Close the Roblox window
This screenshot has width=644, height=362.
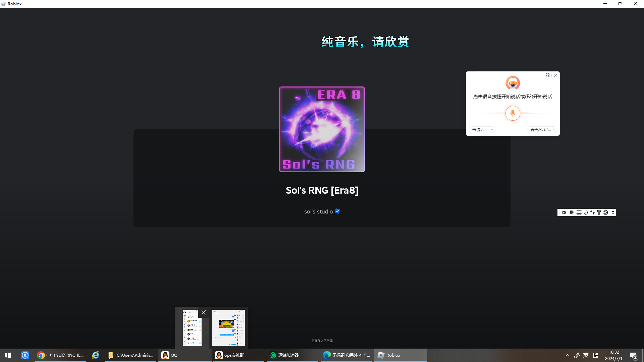[636, 4]
